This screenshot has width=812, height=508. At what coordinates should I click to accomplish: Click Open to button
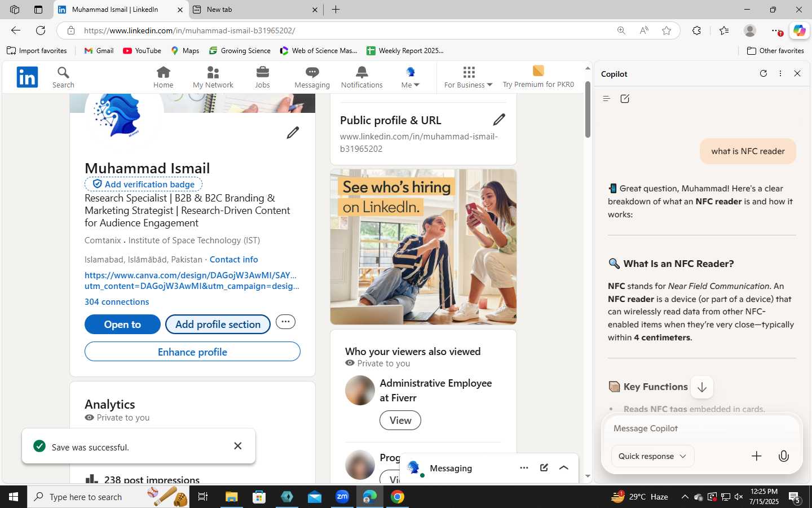pos(122,324)
